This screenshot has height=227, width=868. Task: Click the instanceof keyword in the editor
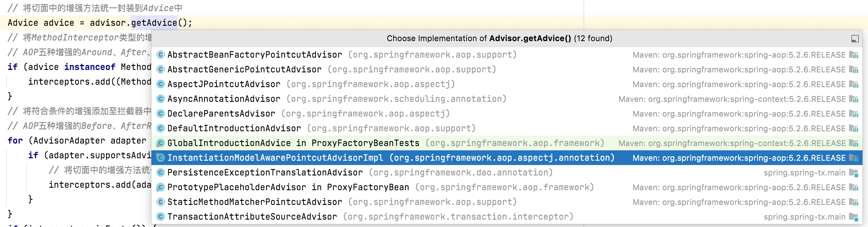(x=89, y=67)
